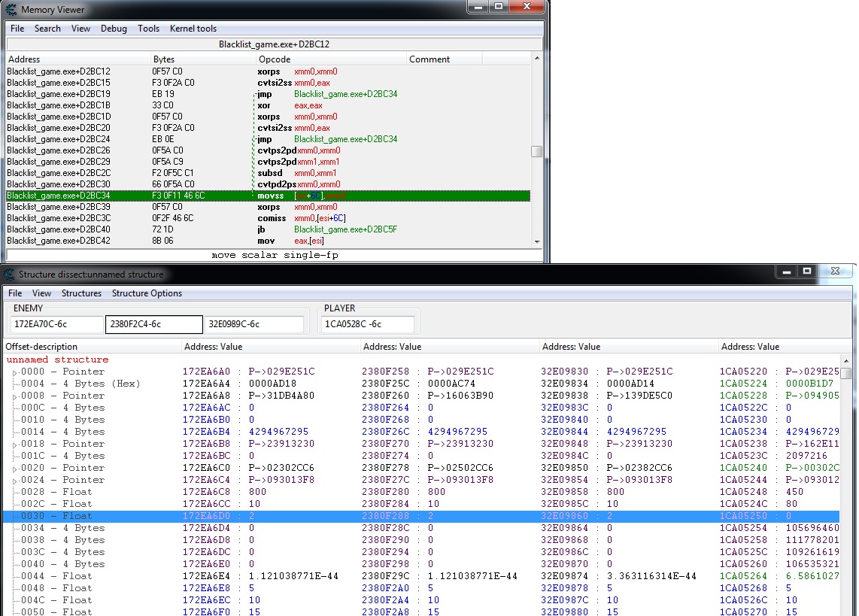
Task: Click the structure list scroll up arrow
Action: click(x=846, y=361)
